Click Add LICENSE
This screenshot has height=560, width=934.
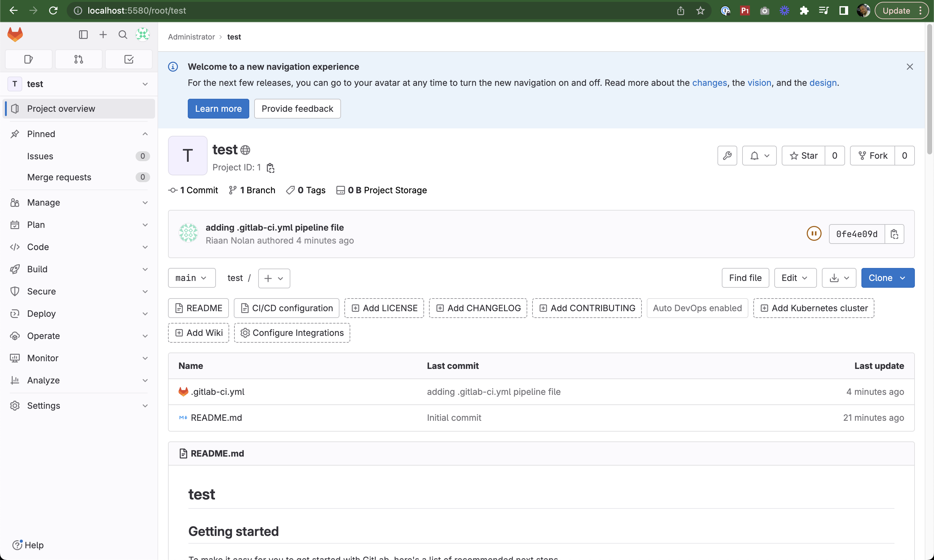tap(384, 308)
